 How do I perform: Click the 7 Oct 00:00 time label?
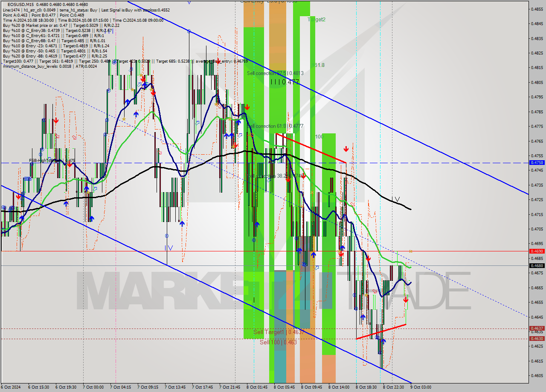pos(93,387)
